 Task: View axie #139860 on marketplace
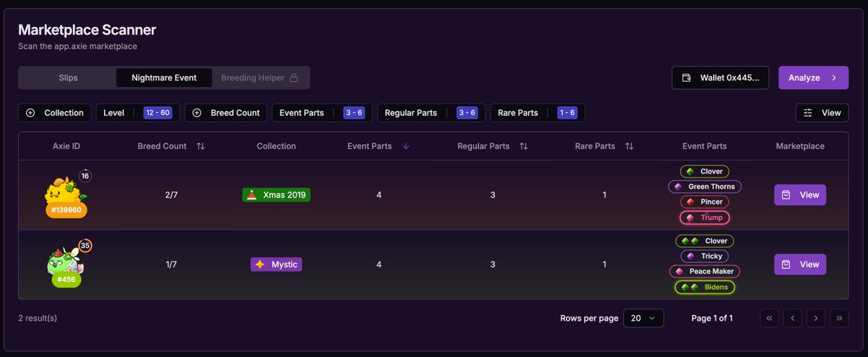point(800,195)
